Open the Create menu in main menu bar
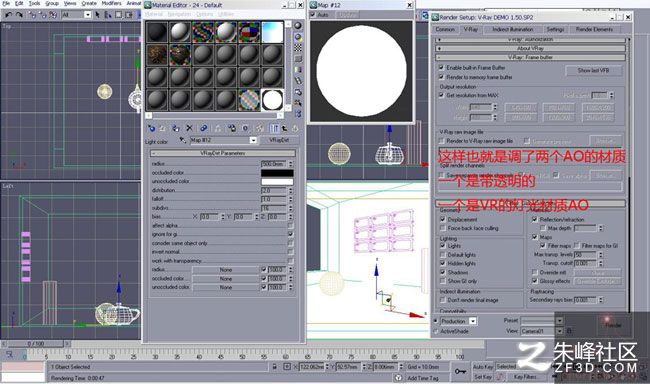This screenshot has width=650, height=384. [89, 3]
